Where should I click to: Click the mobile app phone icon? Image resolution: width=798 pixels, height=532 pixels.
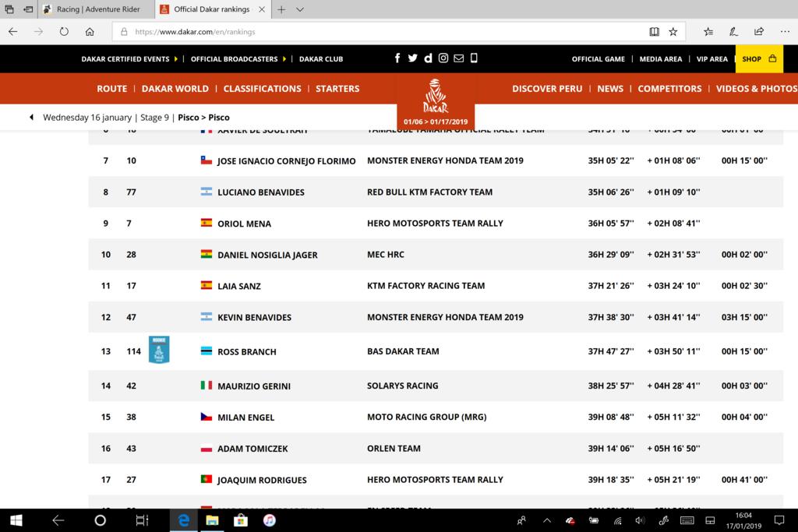(474, 58)
